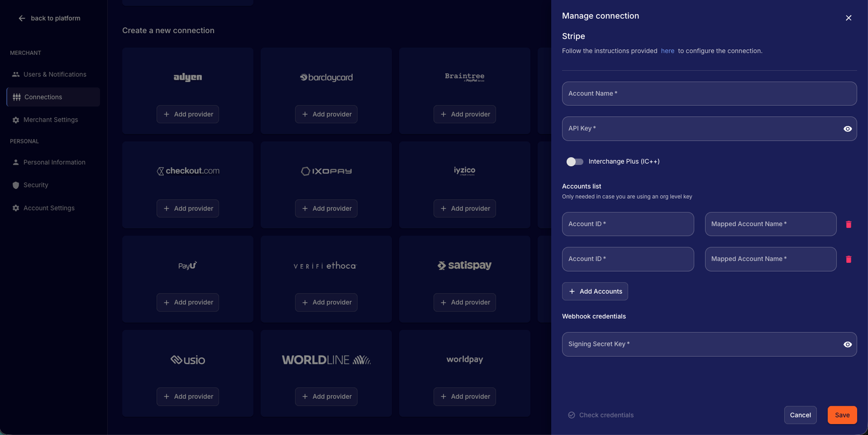The height and width of the screenshot is (435, 868).
Task: Open Merchant Settings page
Action: [53, 120]
